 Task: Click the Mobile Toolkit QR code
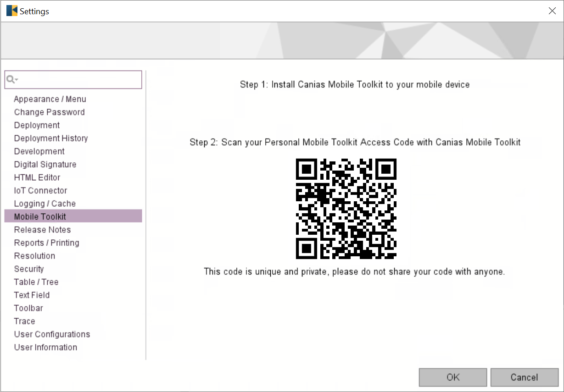click(x=346, y=209)
